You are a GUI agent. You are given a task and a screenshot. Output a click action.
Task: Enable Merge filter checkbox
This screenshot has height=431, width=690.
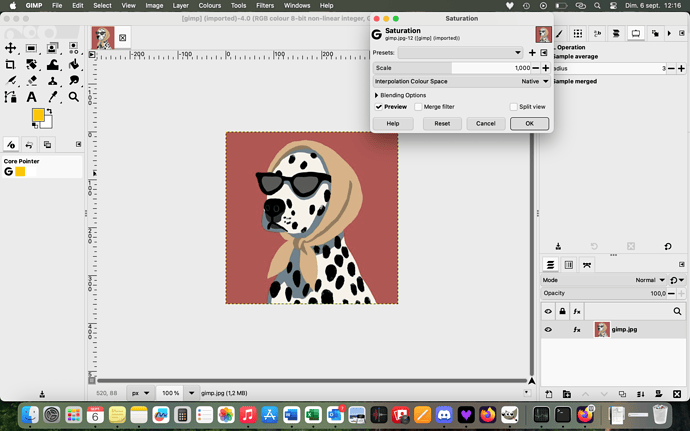tap(418, 107)
